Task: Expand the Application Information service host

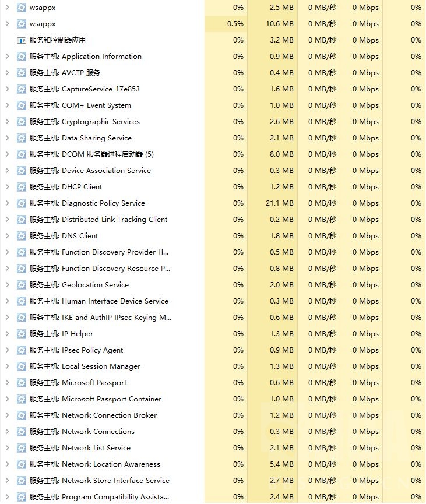Action: [x=7, y=57]
